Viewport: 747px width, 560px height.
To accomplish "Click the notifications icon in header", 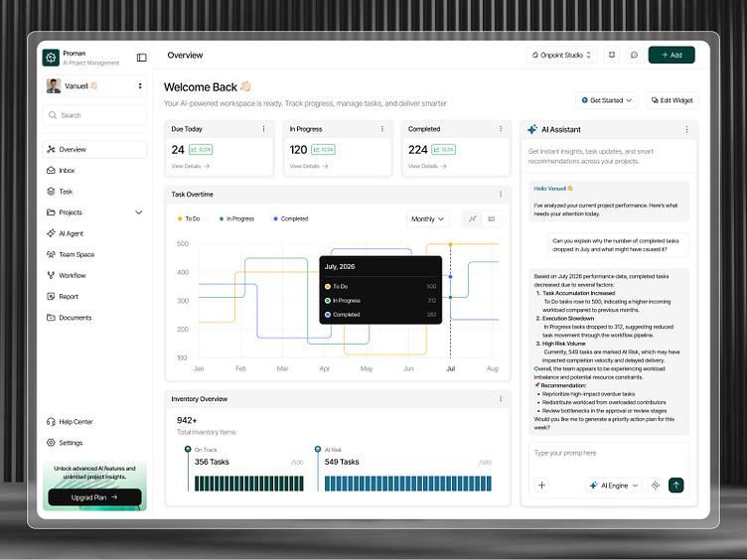I will click(x=612, y=55).
